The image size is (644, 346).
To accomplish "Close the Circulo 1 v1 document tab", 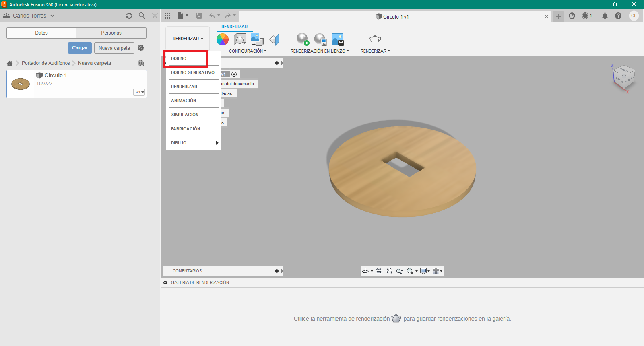I will [547, 16].
